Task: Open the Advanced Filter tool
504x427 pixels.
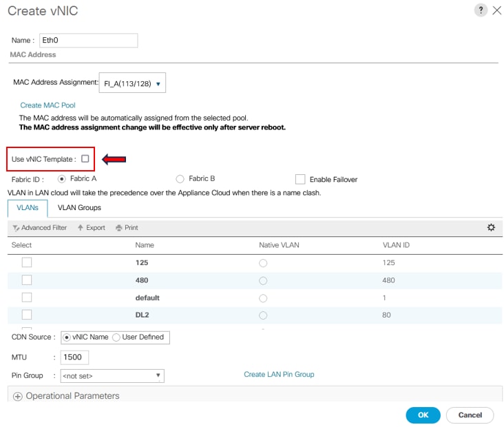Action: tap(39, 228)
